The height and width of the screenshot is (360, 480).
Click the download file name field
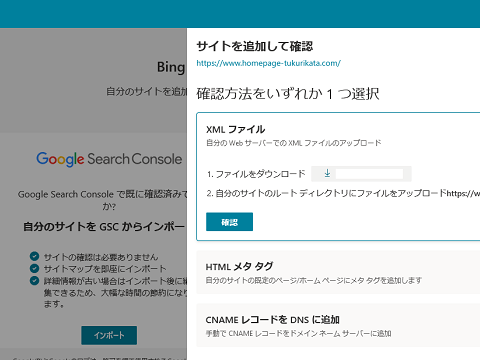coord(369,174)
